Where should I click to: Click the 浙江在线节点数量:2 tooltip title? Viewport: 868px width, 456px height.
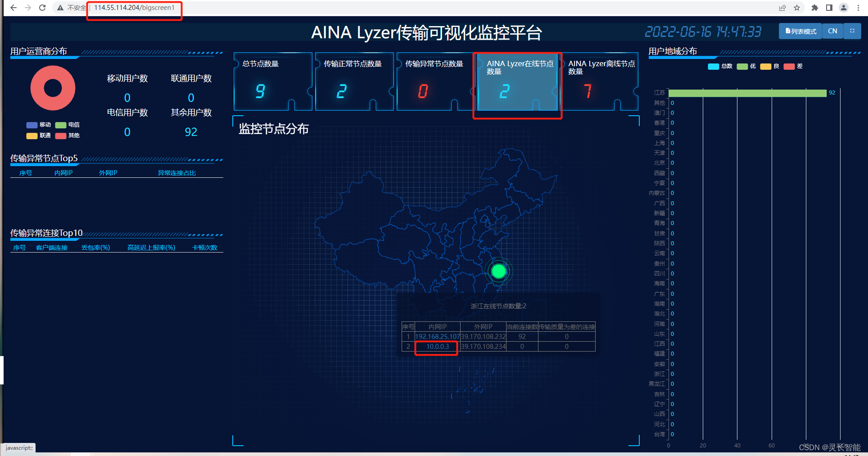[x=498, y=306]
